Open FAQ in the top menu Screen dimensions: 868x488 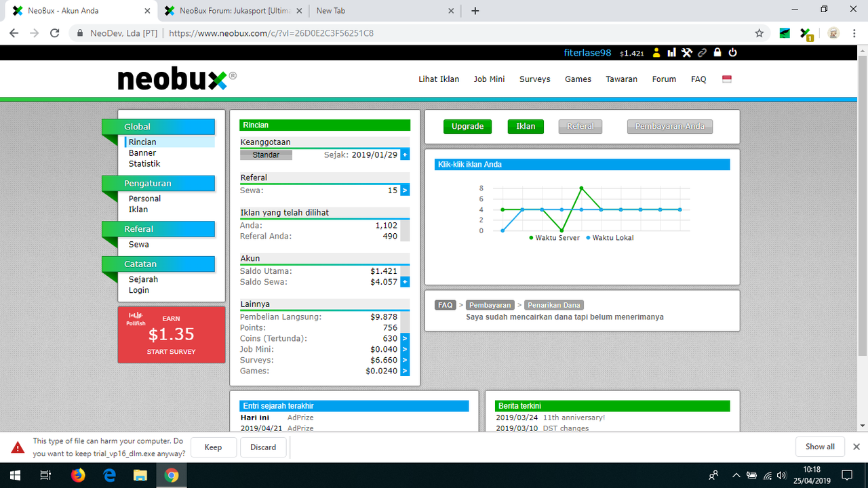[x=698, y=79]
